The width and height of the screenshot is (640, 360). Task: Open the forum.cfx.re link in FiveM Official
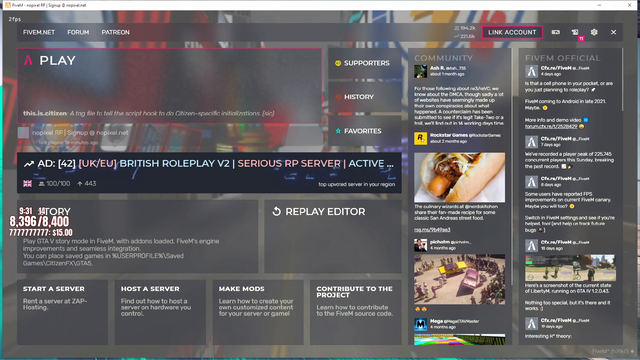(551, 127)
